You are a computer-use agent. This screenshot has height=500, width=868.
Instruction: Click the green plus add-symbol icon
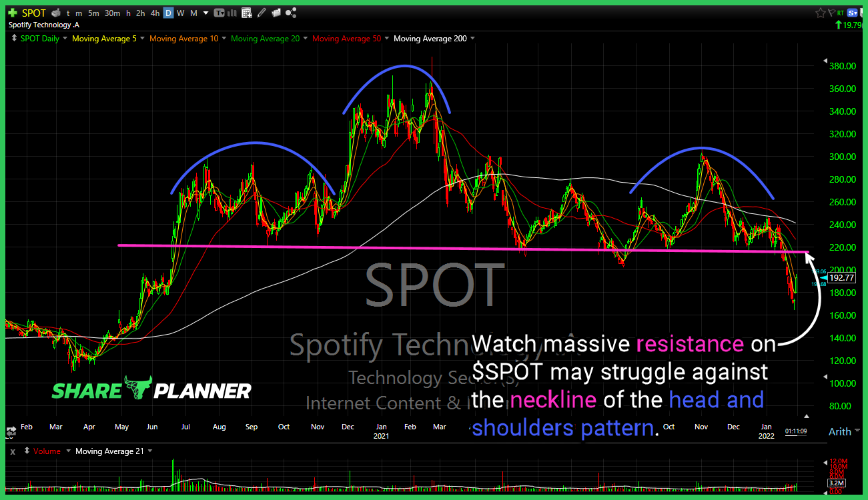tap(13, 13)
